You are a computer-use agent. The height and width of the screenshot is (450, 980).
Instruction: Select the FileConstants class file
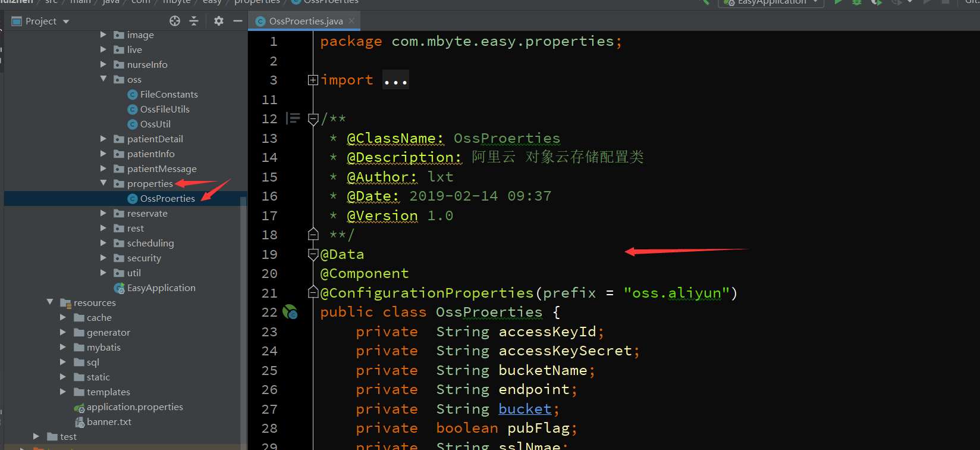[x=169, y=94]
